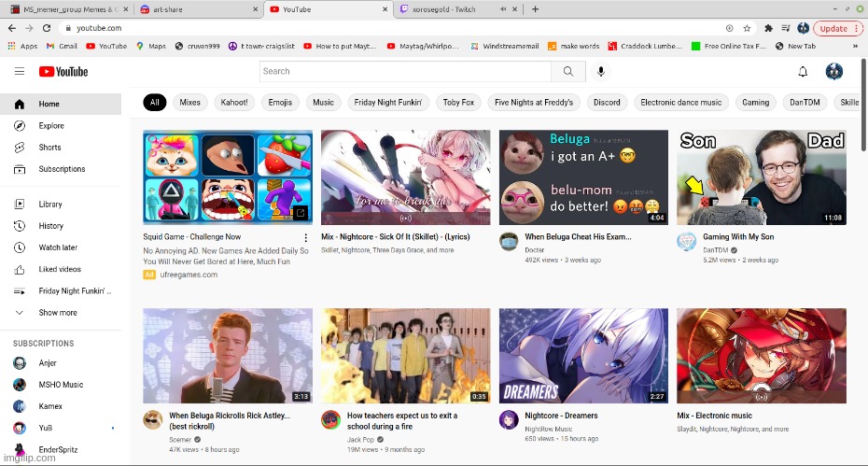Open the YouTube account avatar menu
The height and width of the screenshot is (466, 868).
coord(834,71)
